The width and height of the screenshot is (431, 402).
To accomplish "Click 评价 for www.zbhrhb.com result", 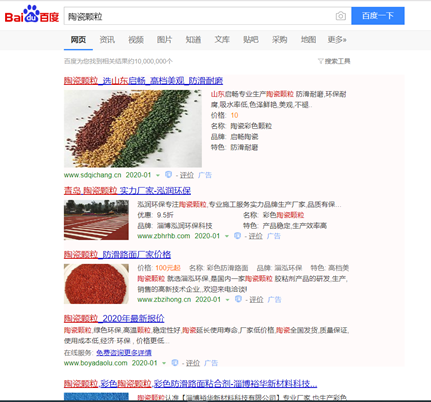I will point(256,236).
